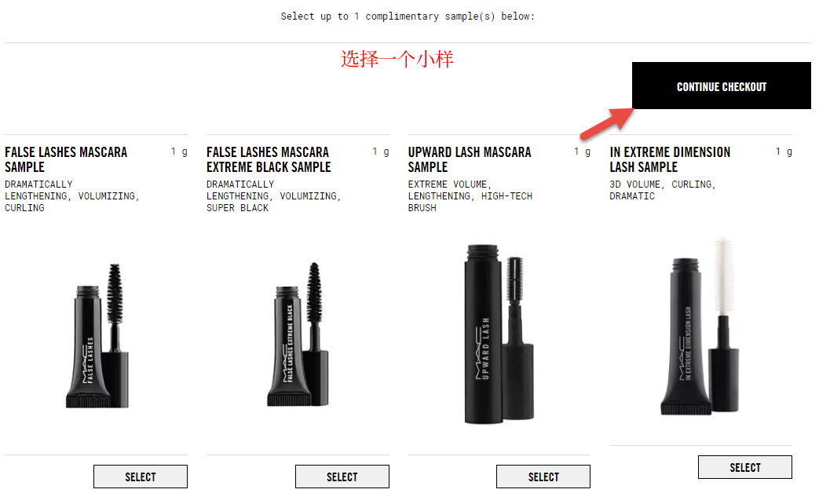
Task: Select the Upward Lash Mascara Sample
Action: point(543,477)
